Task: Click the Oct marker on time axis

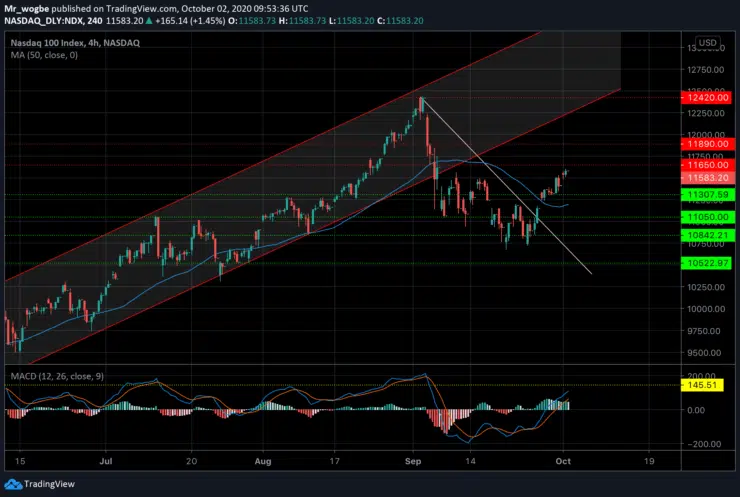Action: point(562,463)
